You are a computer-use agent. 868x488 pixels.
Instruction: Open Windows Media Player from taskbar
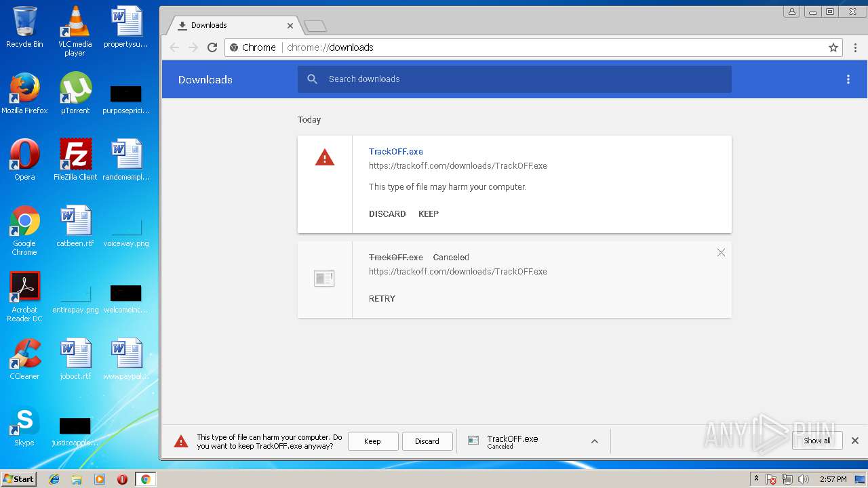tap(100, 479)
